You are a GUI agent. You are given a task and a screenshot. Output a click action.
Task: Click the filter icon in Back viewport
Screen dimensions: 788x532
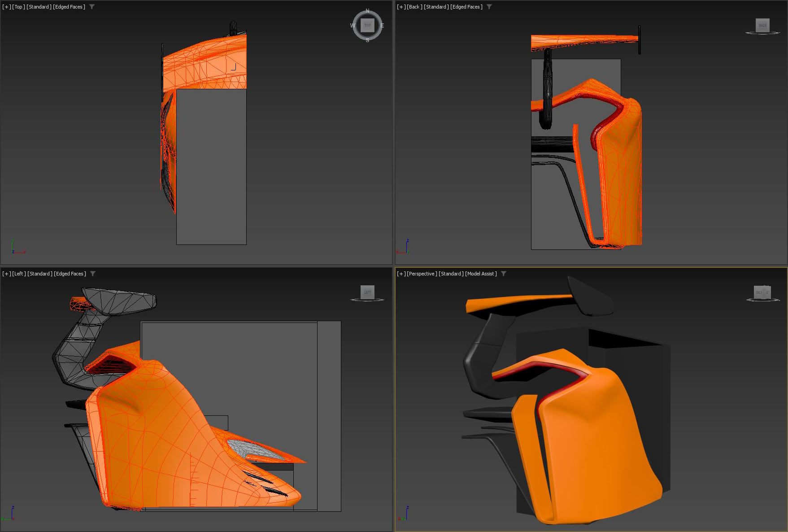point(489,7)
